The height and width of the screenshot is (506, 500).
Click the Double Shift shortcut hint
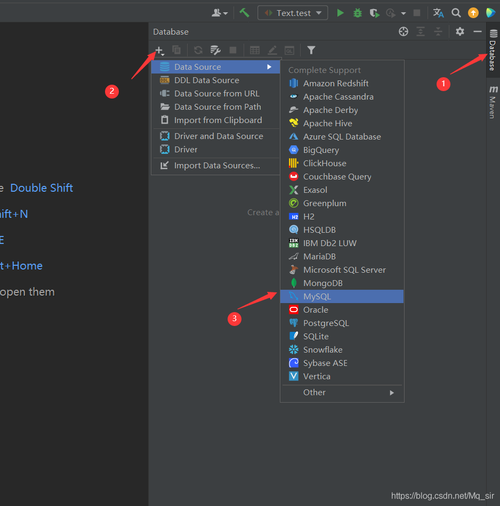[x=42, y=188]
